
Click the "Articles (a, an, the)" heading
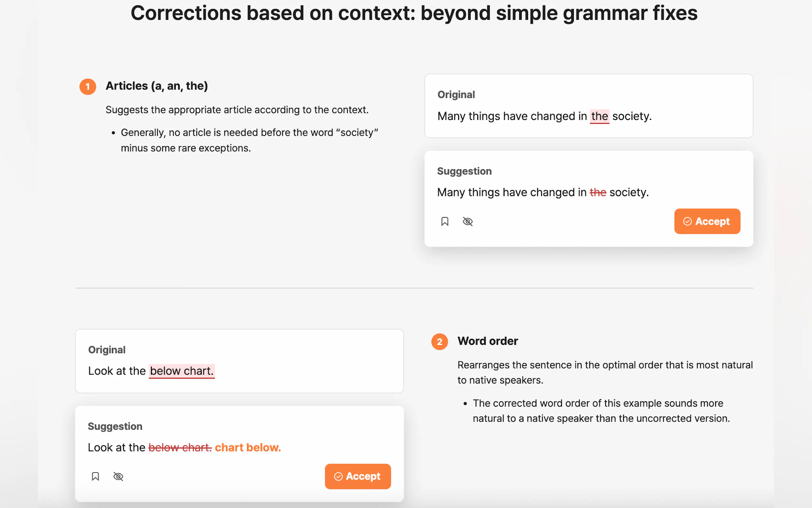click(156, 86)
